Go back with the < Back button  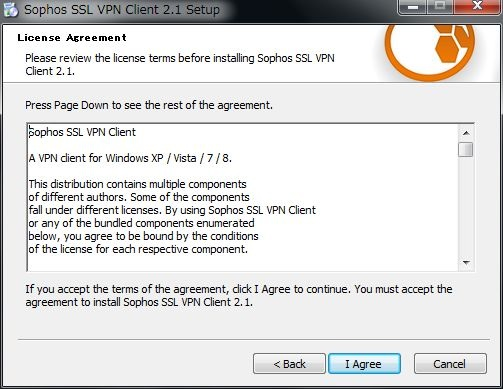pyautogui.click(x=289, y=364)
